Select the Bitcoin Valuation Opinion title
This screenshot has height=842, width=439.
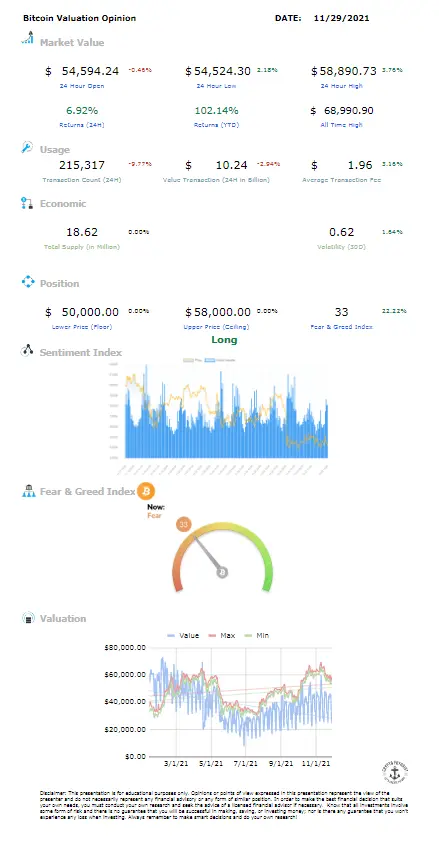point(79,18)
